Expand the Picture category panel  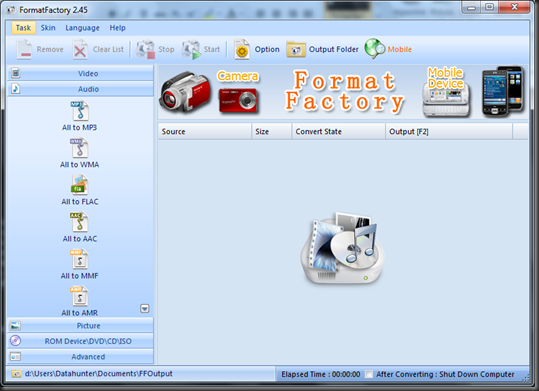pos(80,325)
